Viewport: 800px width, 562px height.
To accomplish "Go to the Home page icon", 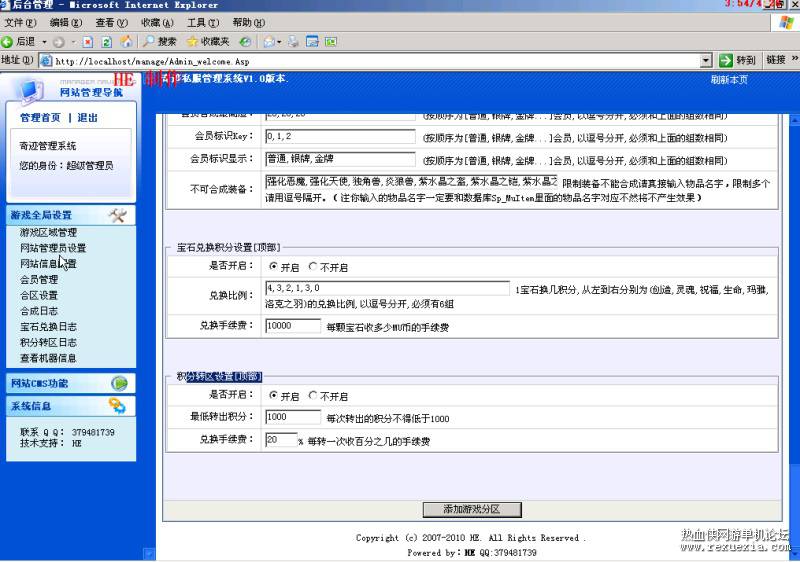I will [126, 41].
